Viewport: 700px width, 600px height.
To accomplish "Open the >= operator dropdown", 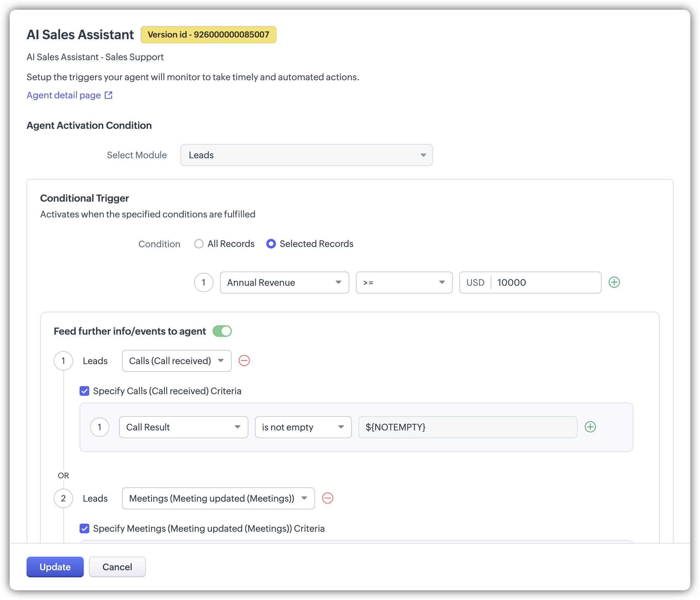I will (x=404, y=283).
